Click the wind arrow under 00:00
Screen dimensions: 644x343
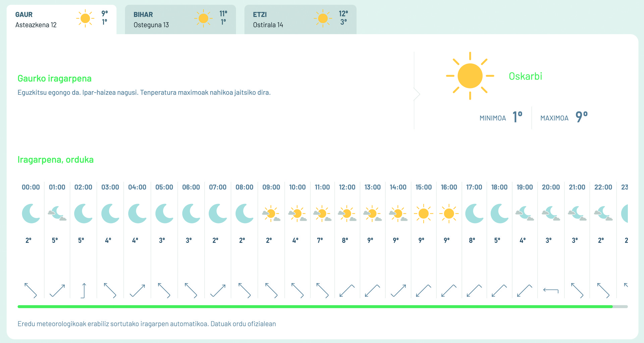(x=31, y=290)
